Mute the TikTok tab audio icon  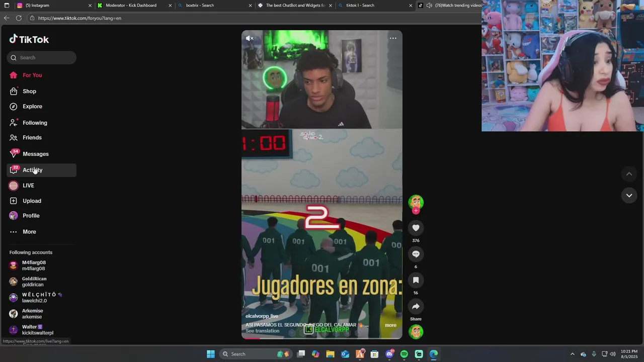429,6
